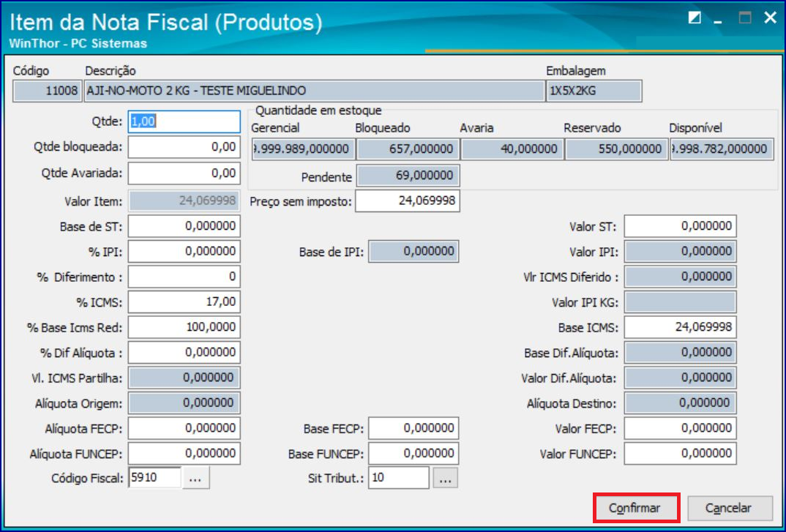
Task: Click the % IPI input field
Action: (184, 251)
